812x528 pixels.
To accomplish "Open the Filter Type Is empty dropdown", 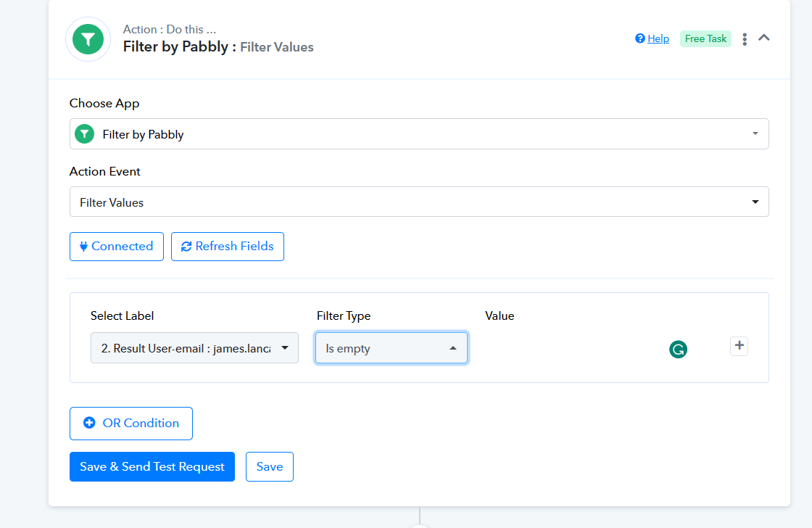I will (x=391, y=348).
